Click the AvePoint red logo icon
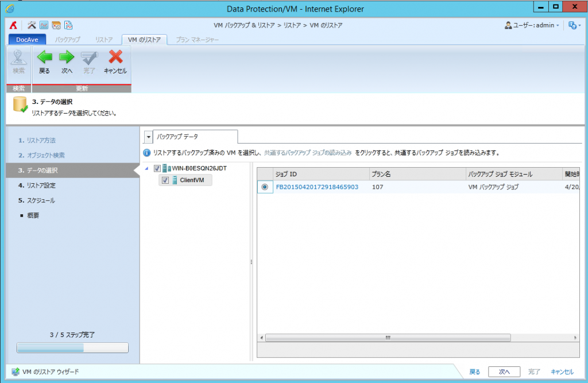Viewport: 588px width, 383px height. (14, 25)
